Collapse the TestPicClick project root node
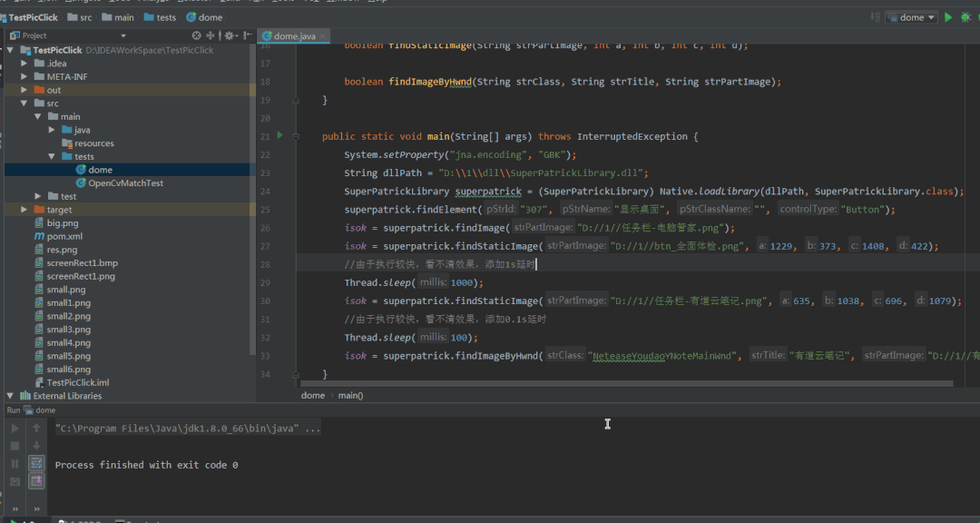Image resolution: width=980 pixels, height=523 pixels. [x=11, y=50]
